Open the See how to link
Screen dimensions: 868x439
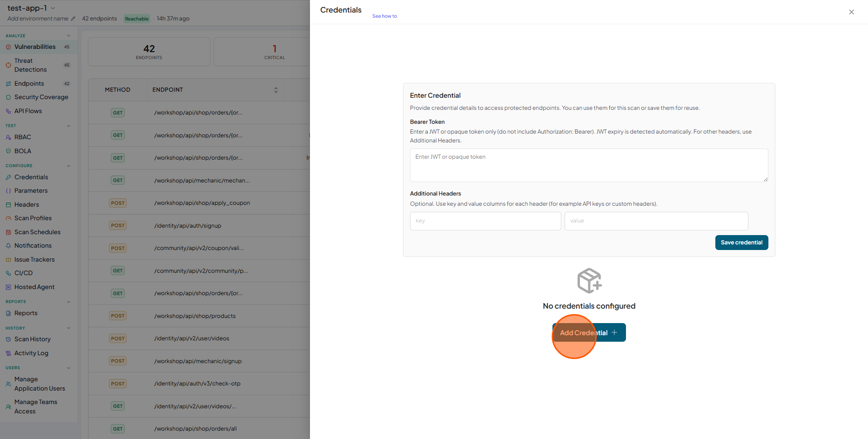(x=384, y=16)
